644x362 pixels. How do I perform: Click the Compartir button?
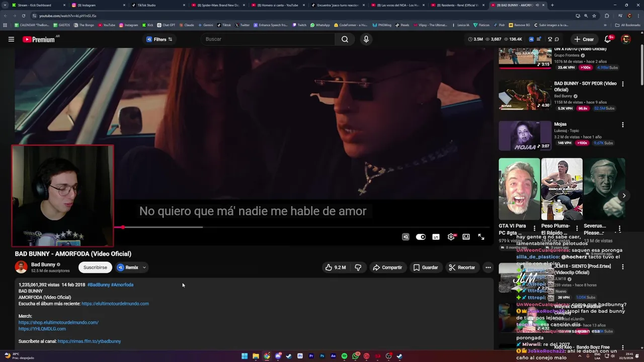tap(387, 267)
